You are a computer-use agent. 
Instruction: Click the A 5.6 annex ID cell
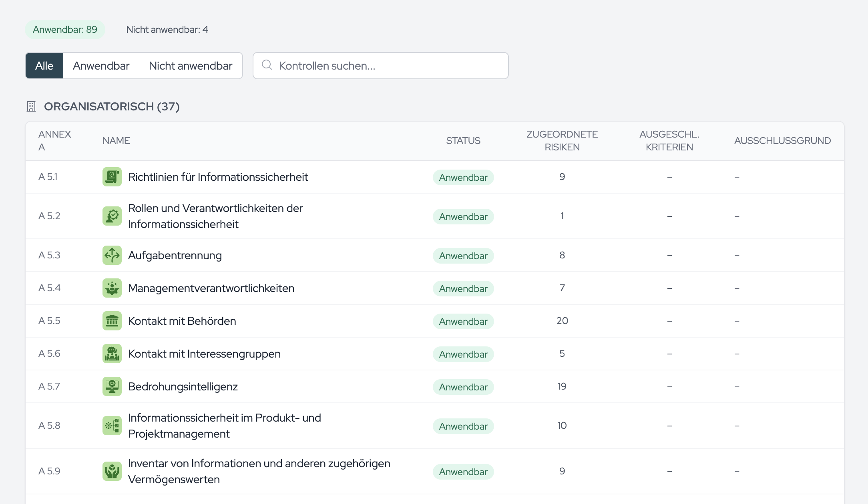point(49,354)
